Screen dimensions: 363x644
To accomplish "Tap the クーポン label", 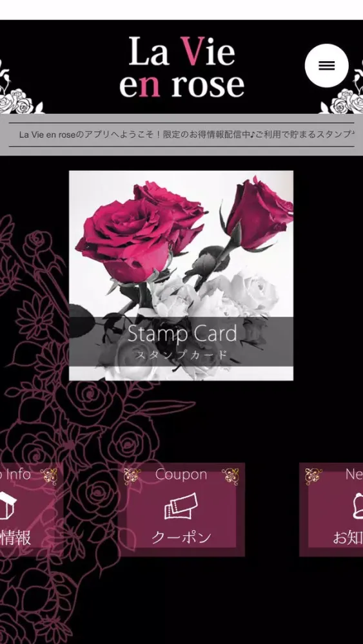I will click(181, 537).
